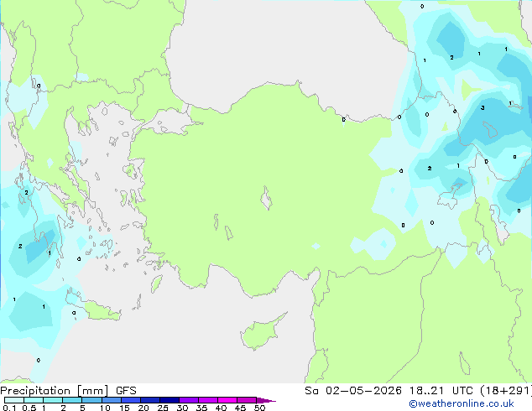Image resolution: width=532 pixels, height=411 pixels.
Task: Click the 0.1–0.5 mm lightest legend swatch
Action: (14, 400)
